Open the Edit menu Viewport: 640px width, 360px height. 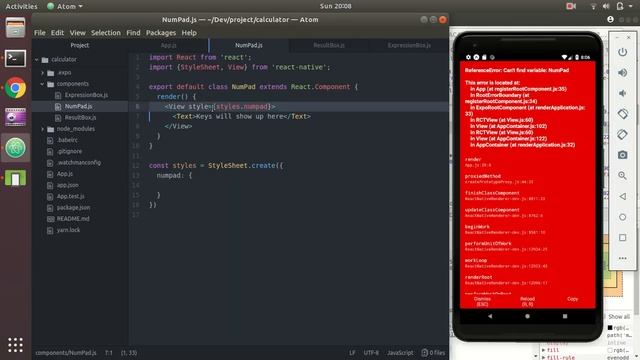point(57,33)
